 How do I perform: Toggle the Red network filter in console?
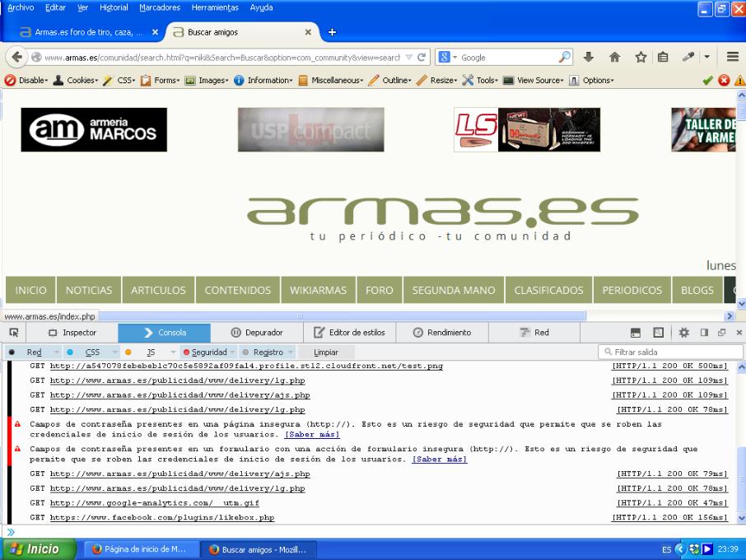(x=34, y=352)
